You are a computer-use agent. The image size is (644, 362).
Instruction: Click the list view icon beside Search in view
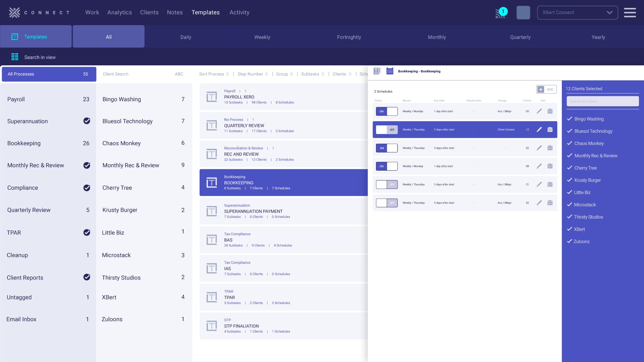pyautogui.click(x=15, y=57)
